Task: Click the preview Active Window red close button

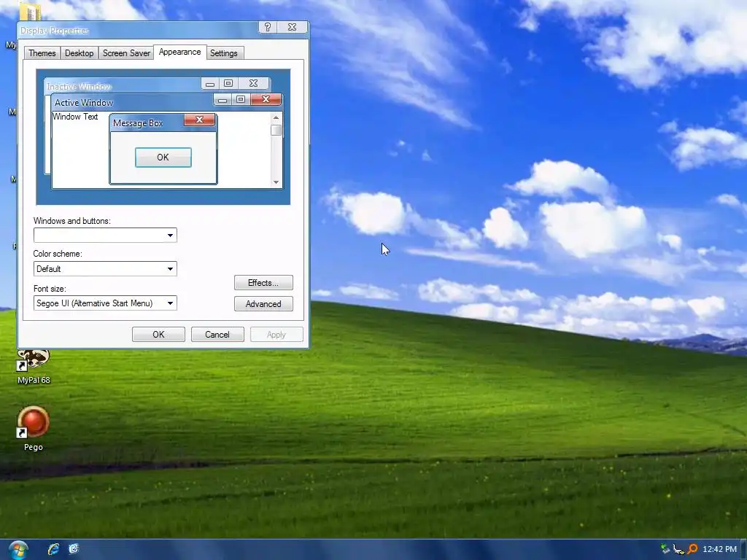Action: click(266, 99)
